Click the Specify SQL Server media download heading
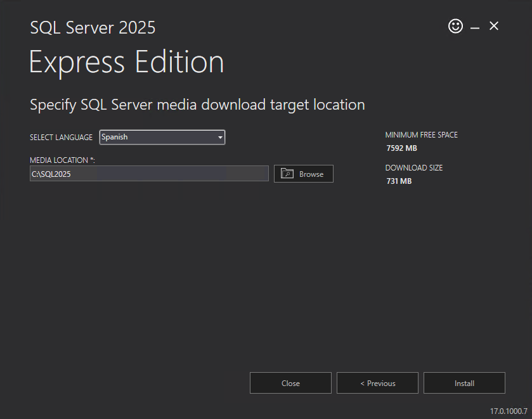532x419 pixels. pos(197,105)
